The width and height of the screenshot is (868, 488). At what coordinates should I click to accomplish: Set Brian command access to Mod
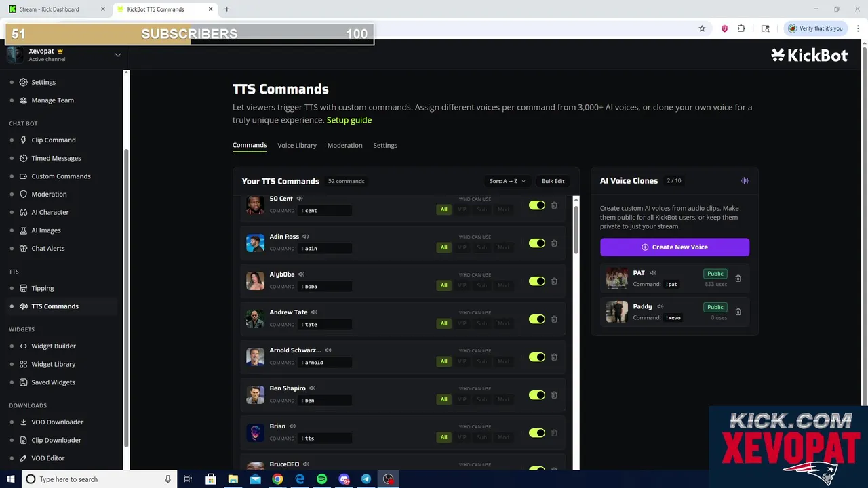point(503,437)
